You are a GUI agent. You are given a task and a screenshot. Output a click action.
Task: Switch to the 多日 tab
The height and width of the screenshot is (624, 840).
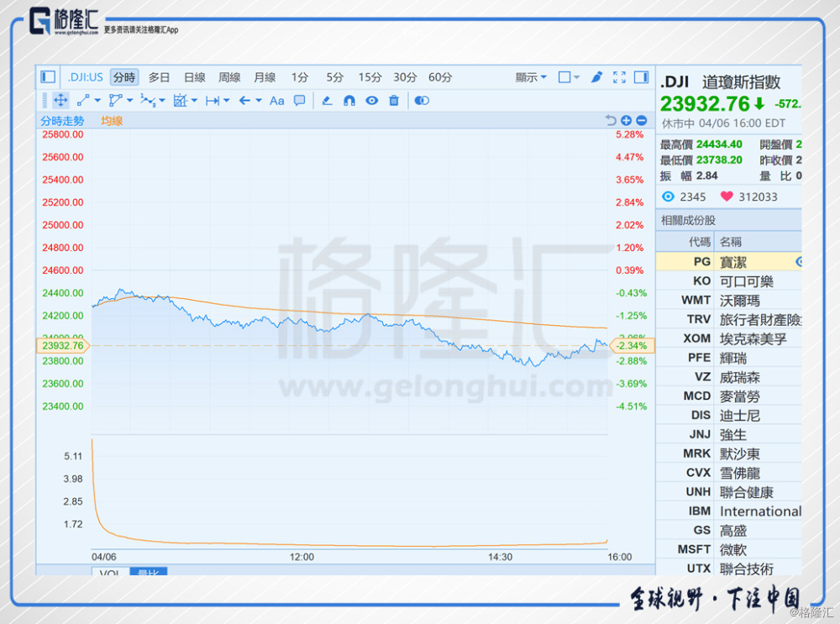[x=159, y=77]
